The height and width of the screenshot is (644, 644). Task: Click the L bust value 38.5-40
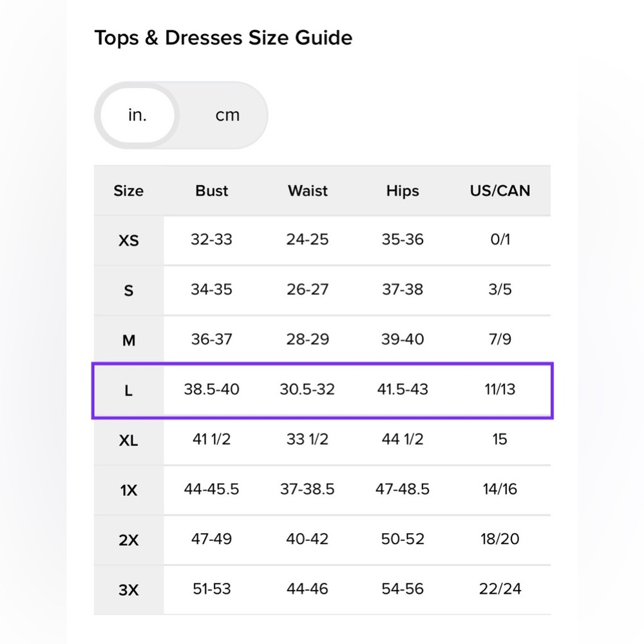[x=211, y=390]
